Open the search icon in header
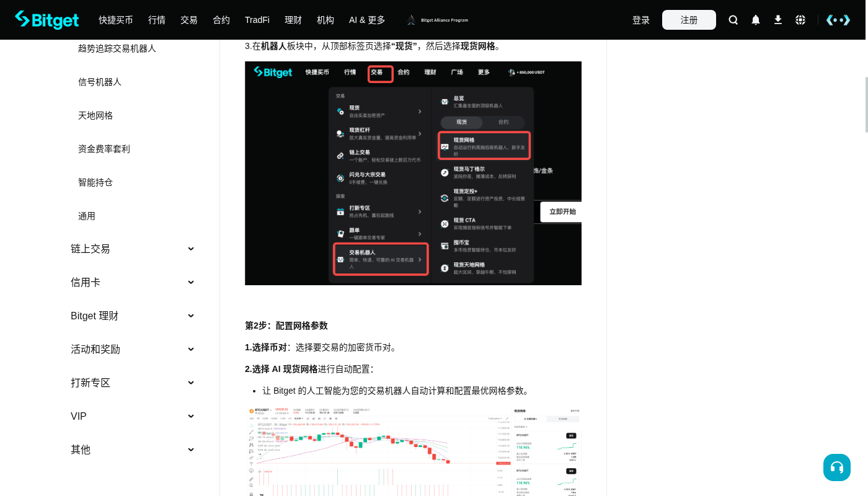The height and width of the screenshot is (496, 868). 733,20
